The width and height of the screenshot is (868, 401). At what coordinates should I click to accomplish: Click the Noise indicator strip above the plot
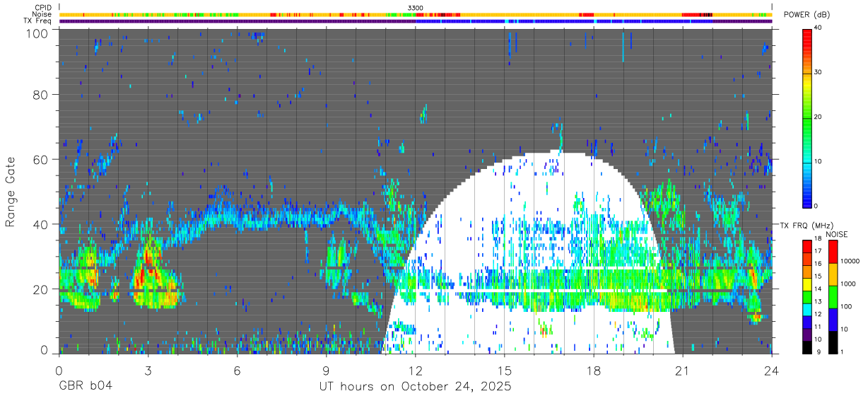(416, 14)
